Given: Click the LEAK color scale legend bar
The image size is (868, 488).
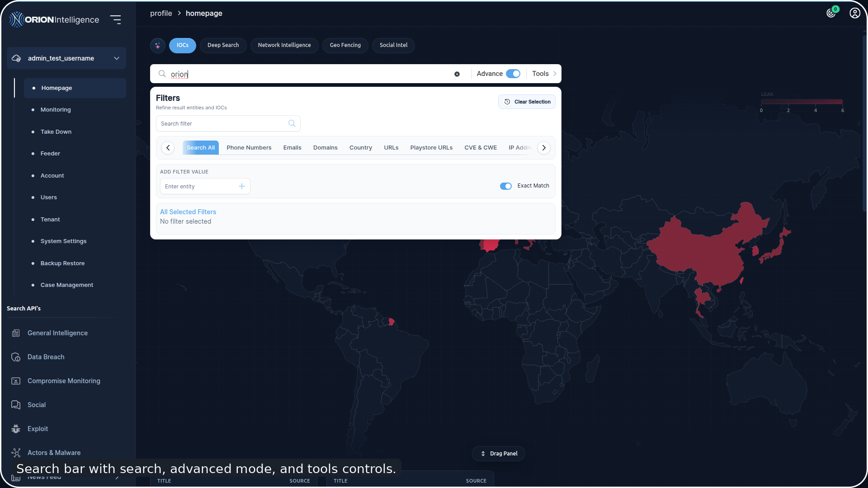Looking at the screenshot, I should click(x=802, y=102).
